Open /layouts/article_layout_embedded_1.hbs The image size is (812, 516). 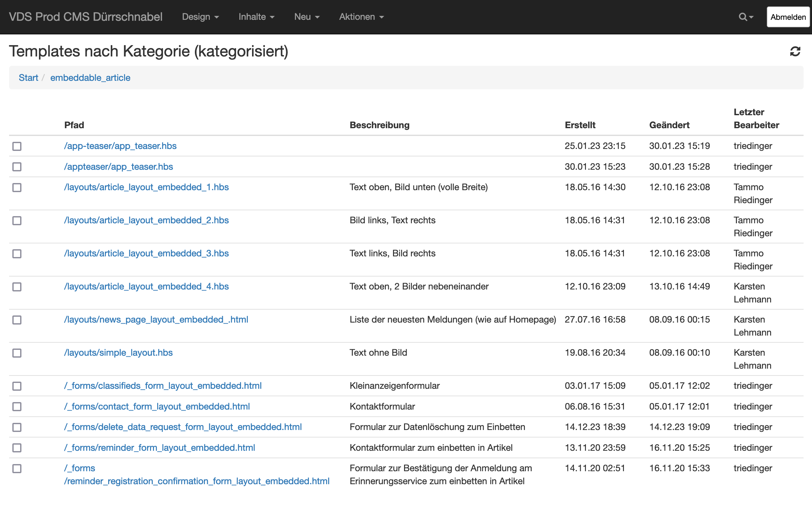coord(146,187)
